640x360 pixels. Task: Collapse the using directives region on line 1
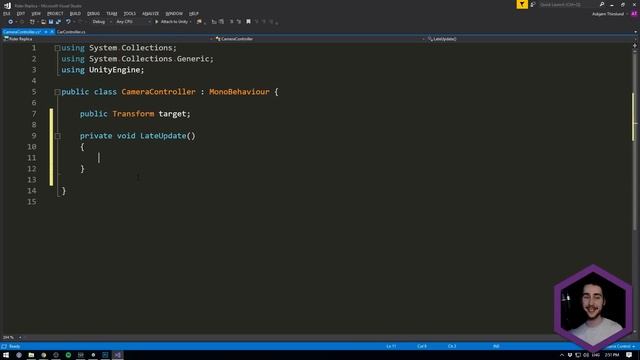click(58, 48)
